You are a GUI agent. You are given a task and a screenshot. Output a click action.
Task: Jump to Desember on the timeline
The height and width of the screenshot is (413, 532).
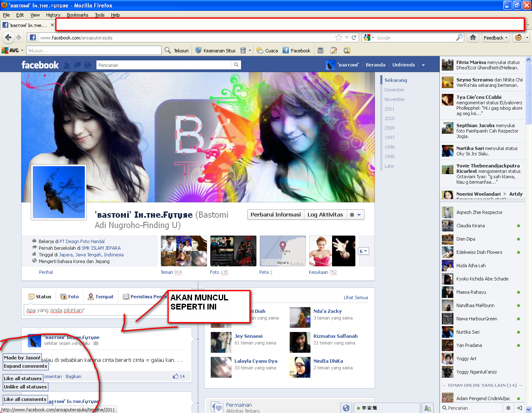tap(394, 90)
